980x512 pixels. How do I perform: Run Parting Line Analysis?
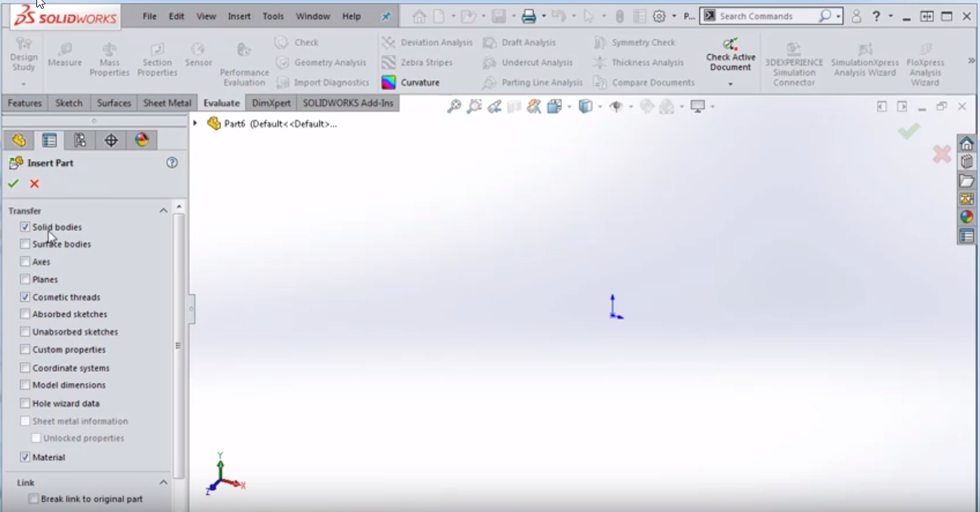click(x=532, y=82)
